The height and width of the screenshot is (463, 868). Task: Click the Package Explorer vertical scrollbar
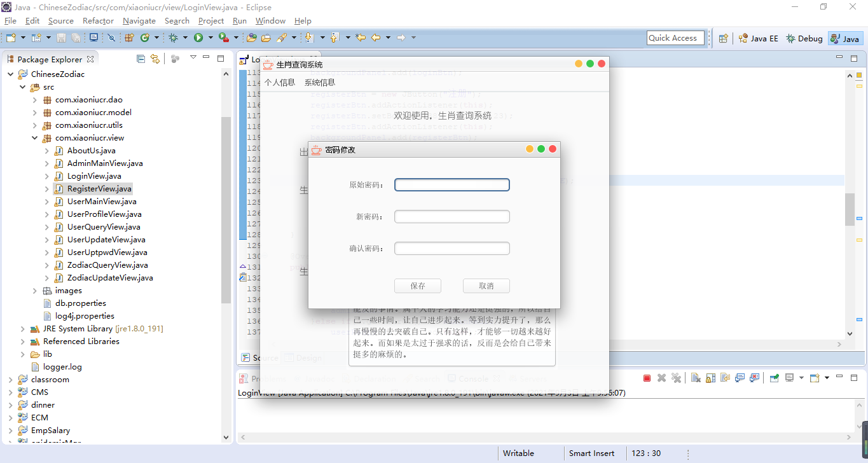(226, 210)
